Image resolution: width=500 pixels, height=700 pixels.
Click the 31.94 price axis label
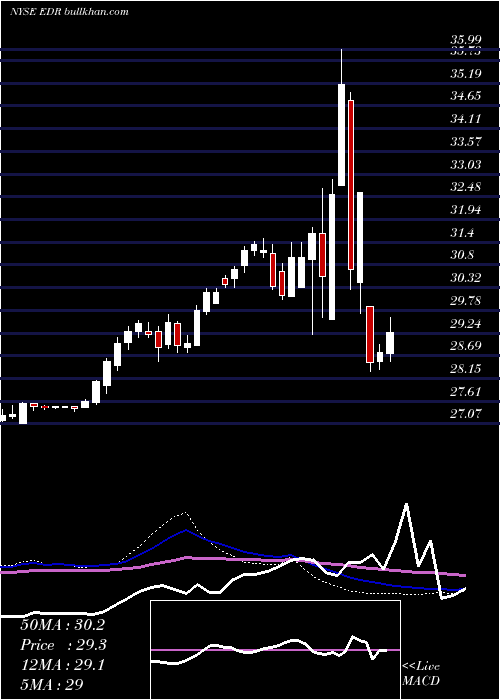click(466, 210)
